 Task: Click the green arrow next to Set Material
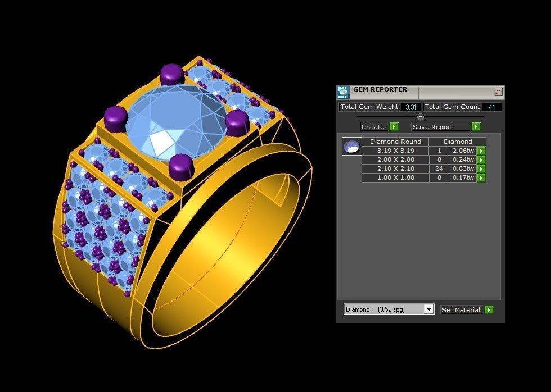click(x=489, y=310)
